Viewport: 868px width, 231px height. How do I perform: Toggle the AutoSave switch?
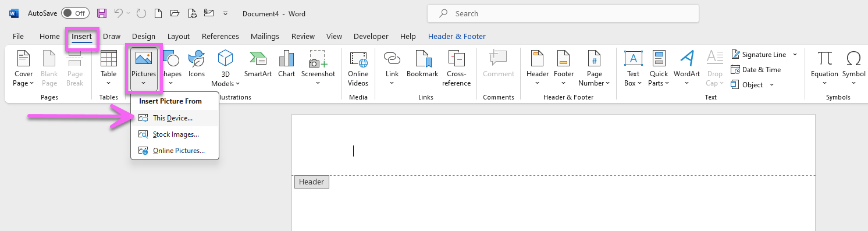point(75,13)
